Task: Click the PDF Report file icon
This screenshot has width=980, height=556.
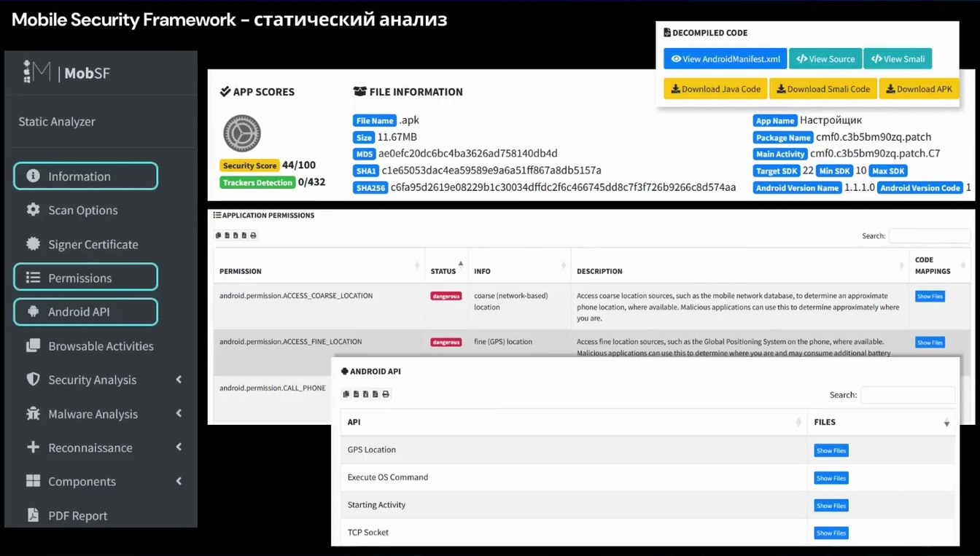Action: click(33, 515)
